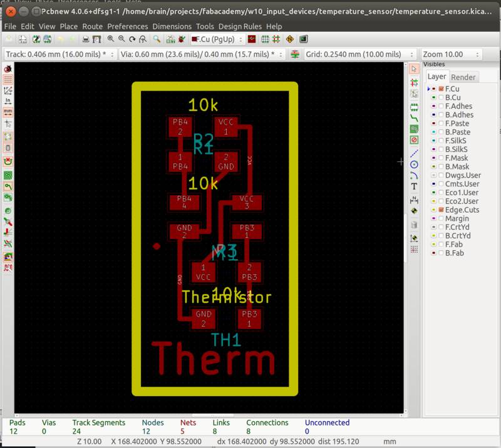Viewport: 501px width, 448px height.
Task: Toggle grid display on left toolbar
Action: tap(7, 78)
